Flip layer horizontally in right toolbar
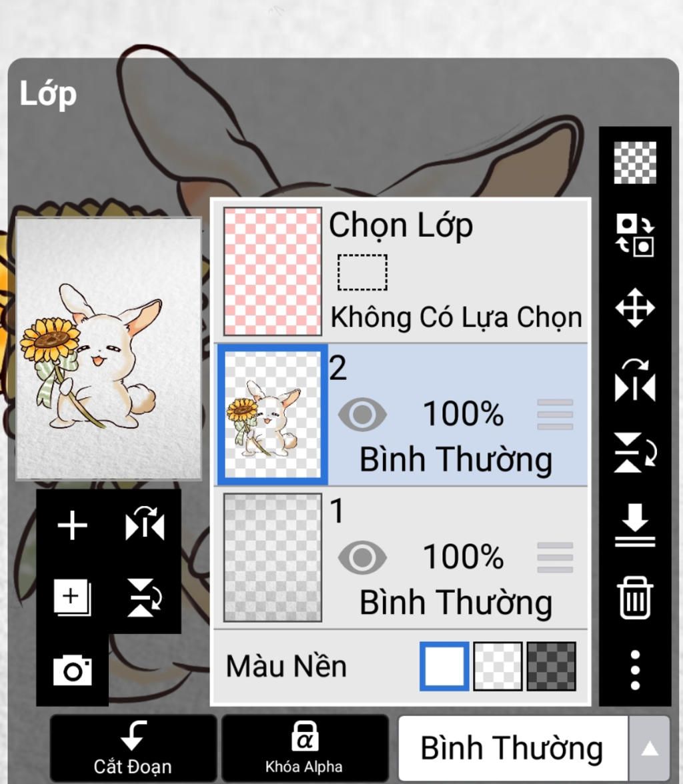 (x=635, y=381)
